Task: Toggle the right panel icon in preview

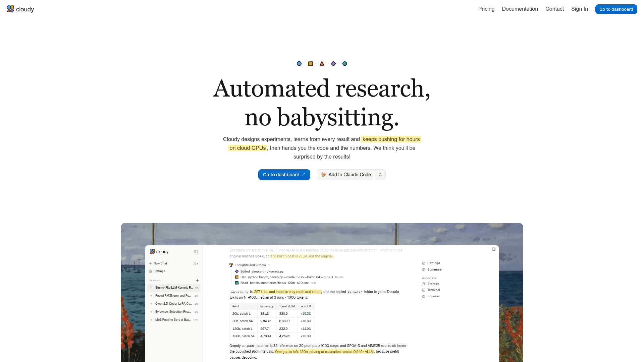Action: (493, 249)
